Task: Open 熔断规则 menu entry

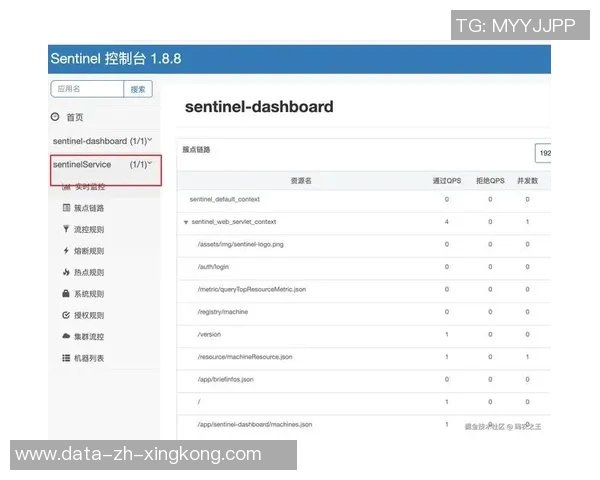Action: click(x=89, y=251)
